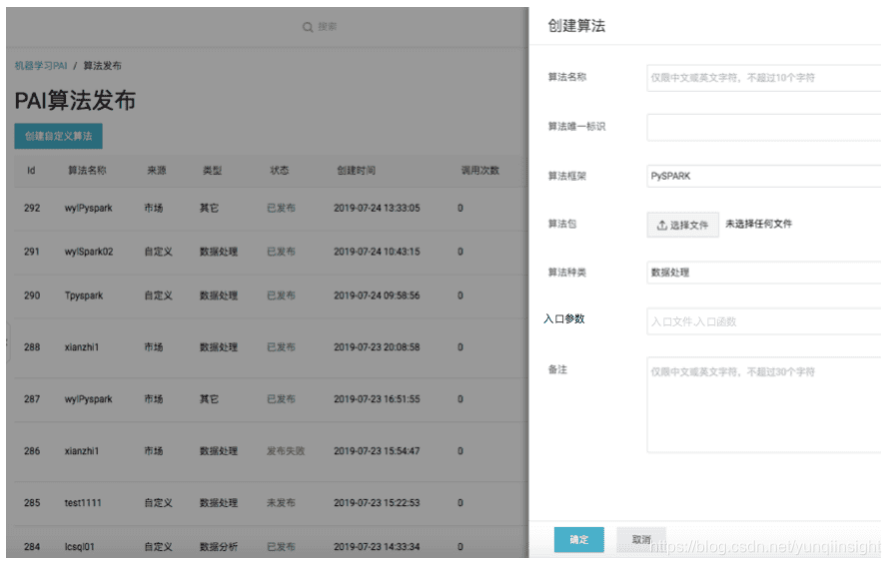Click the 创建时间 column header
891x565 pixels.
pyautogui.click(x=356, y=171)
